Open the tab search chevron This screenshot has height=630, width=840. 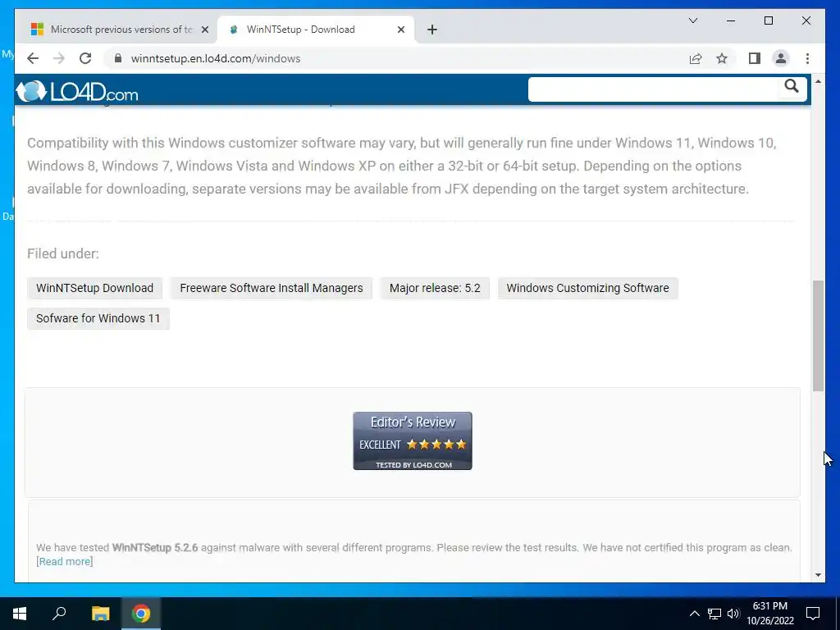tap(692, 21)
